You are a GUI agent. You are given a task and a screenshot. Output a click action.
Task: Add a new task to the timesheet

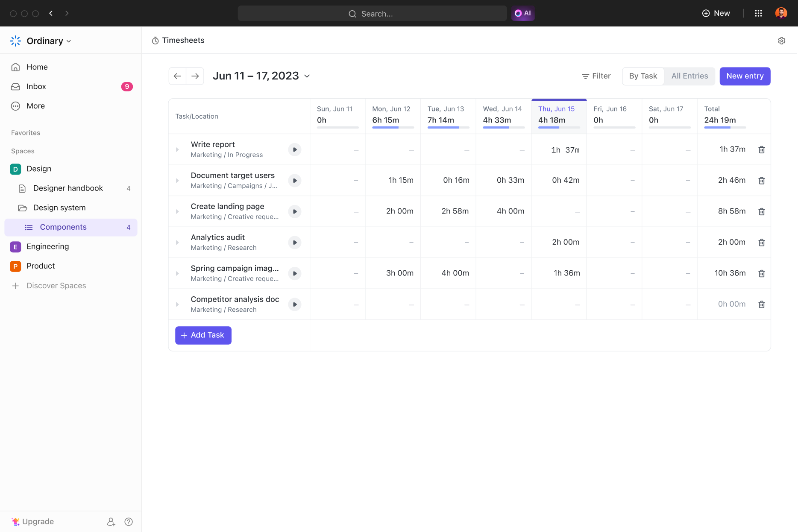tap(203, 335)
